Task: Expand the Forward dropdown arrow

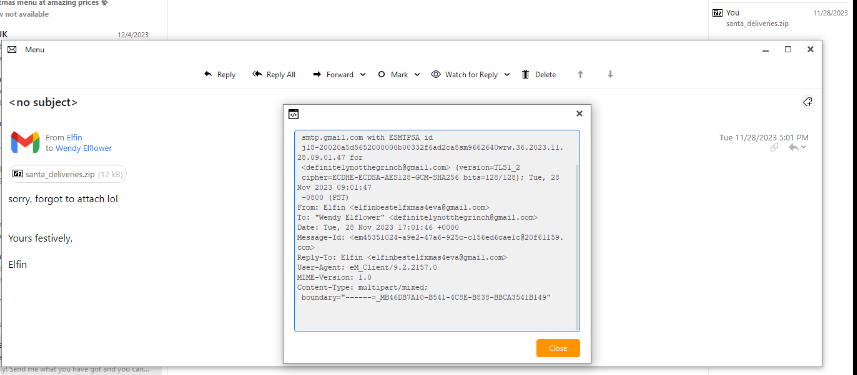Action: 362,75
